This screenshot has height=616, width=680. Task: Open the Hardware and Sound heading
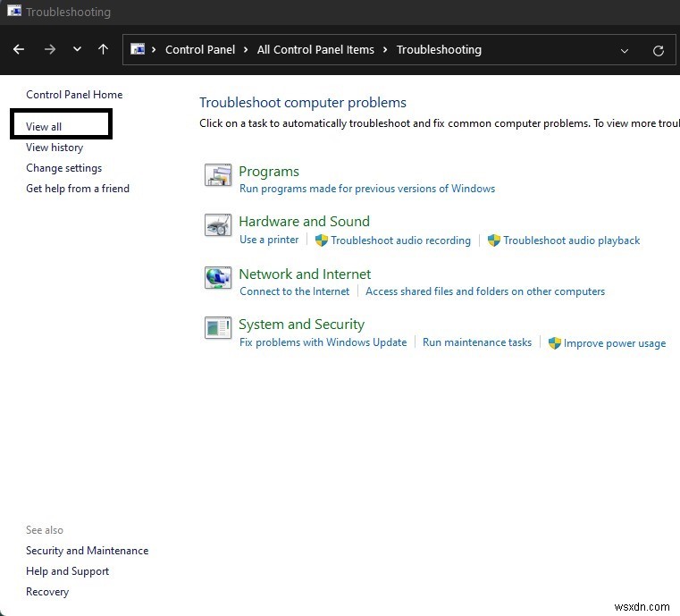[x=305, y=221]
